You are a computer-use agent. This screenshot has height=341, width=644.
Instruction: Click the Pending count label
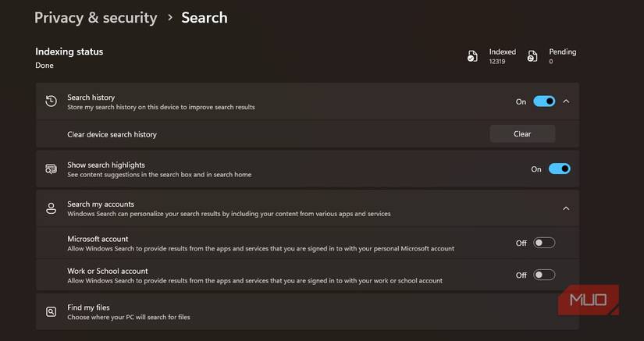point(563,52)
